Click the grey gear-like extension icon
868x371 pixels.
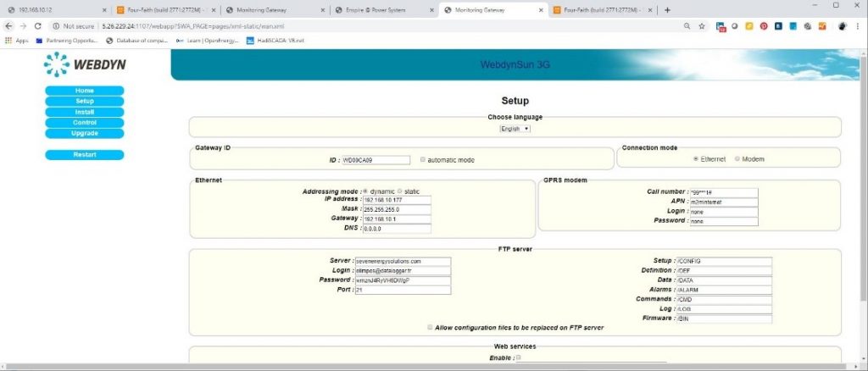[808, 26]
